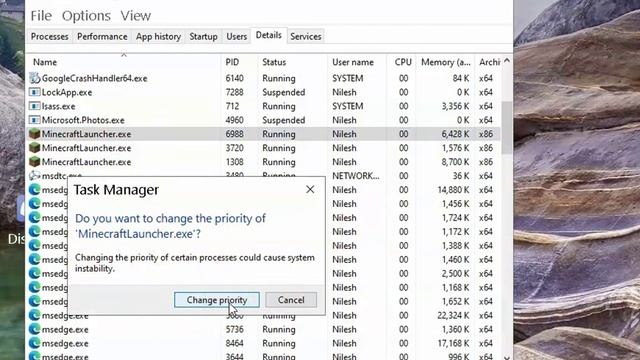The height and width of the screenshot is (360, 640).
Task: Open the File menu
Action: (41, 16)
